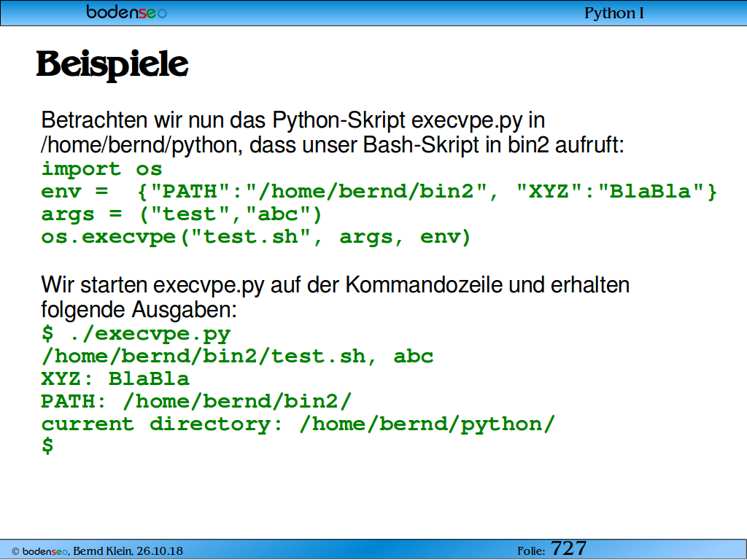Click the line 'Betrachten wir nun das Python-Skript execvpe.py in'
Viewport: 747px width, 560px height.
[x=293, y=121]
